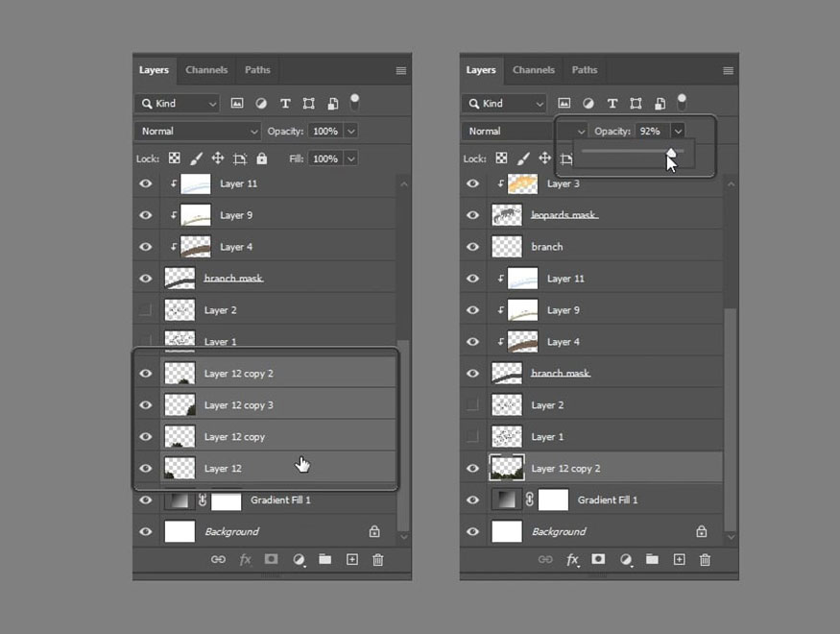
Task: Hide Layer 12 copy 3 in left panel
Action: [145, 405]
